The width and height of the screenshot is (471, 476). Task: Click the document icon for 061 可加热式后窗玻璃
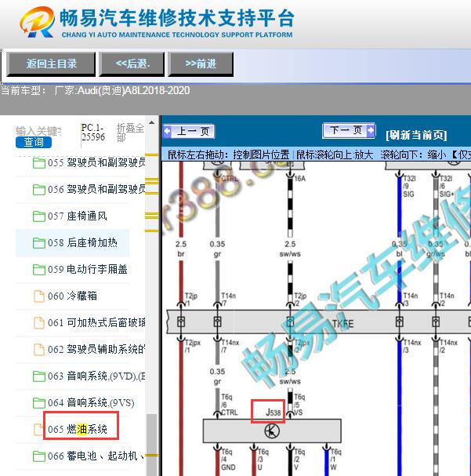pyautogui.click(x=39, y=323)
